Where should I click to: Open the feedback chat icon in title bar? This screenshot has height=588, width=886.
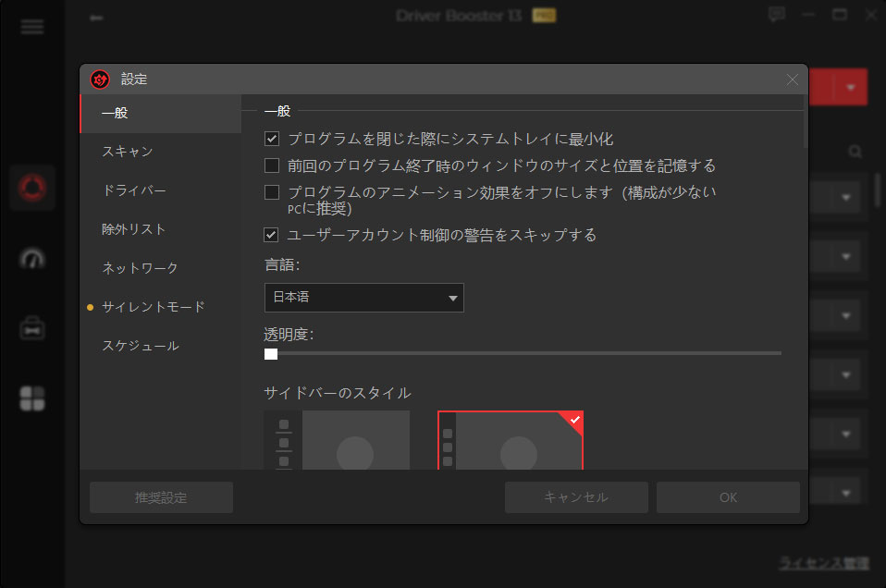point(777,14)
